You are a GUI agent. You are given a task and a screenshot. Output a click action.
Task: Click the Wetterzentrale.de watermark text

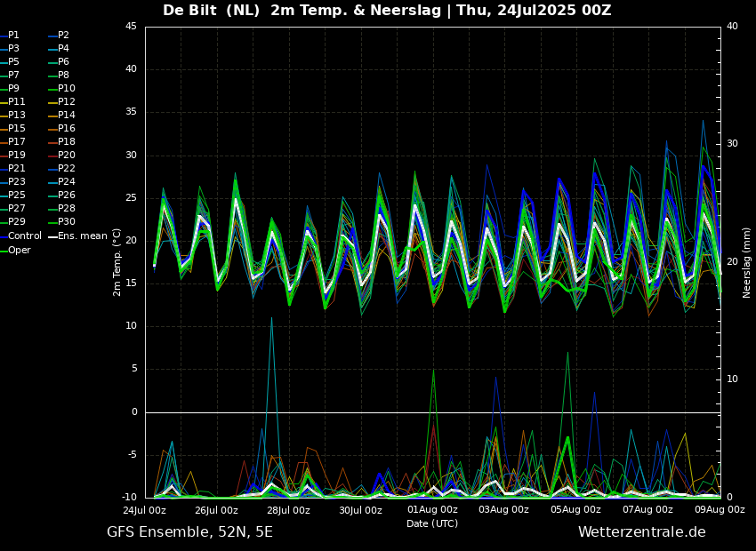(641, 532)
